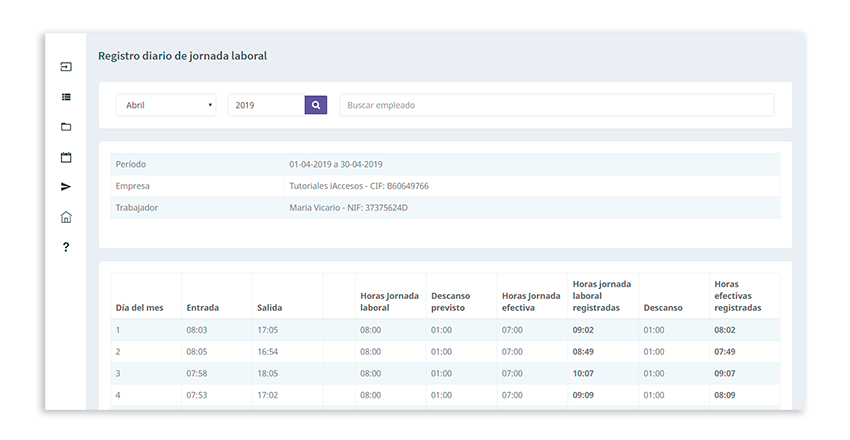Focus the Buscar empleado search box
Image resolution: width=850 pixels, height=440 pixels.
556,105
